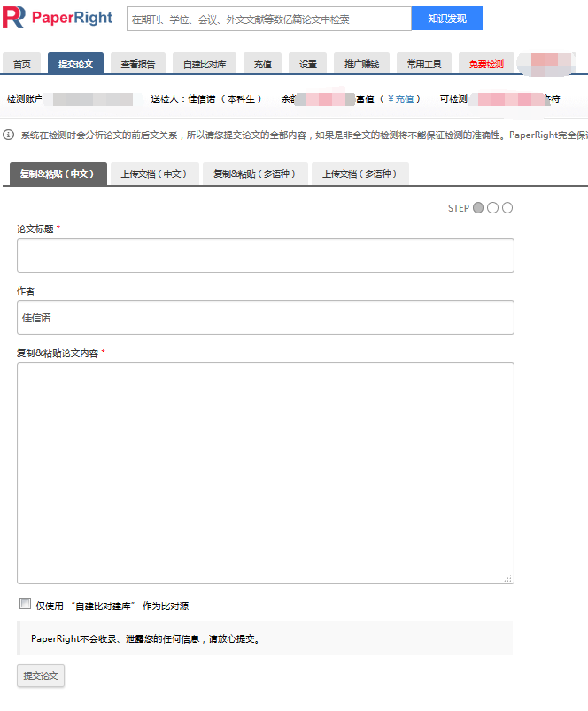Image resolution: width=588 pixels, height=711 pixels.
Task: Open the 首页 tab
Action: (x=22, y=64)
